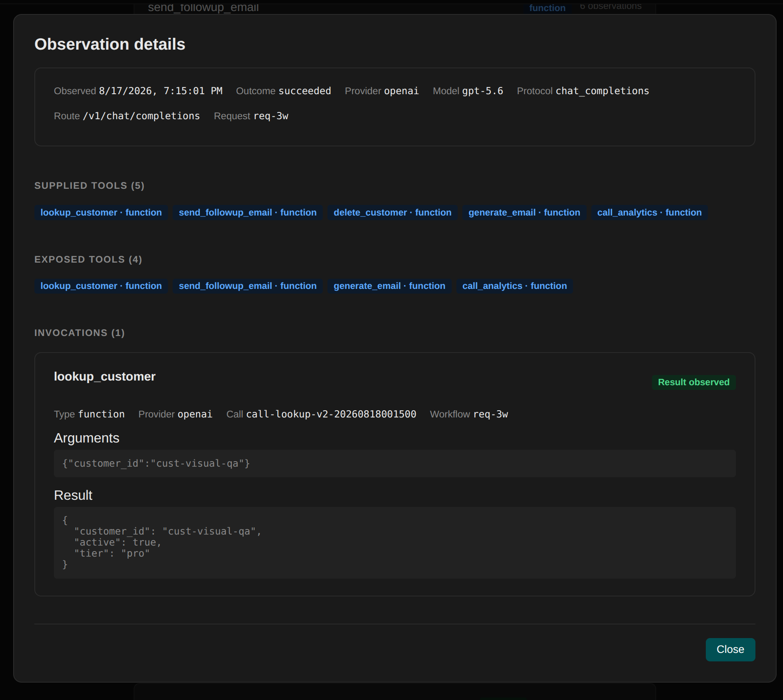Viewport: 783px width, 700px height.
Task: Click generate_email chip under Exposed Tools
Action: pos(389,286)
